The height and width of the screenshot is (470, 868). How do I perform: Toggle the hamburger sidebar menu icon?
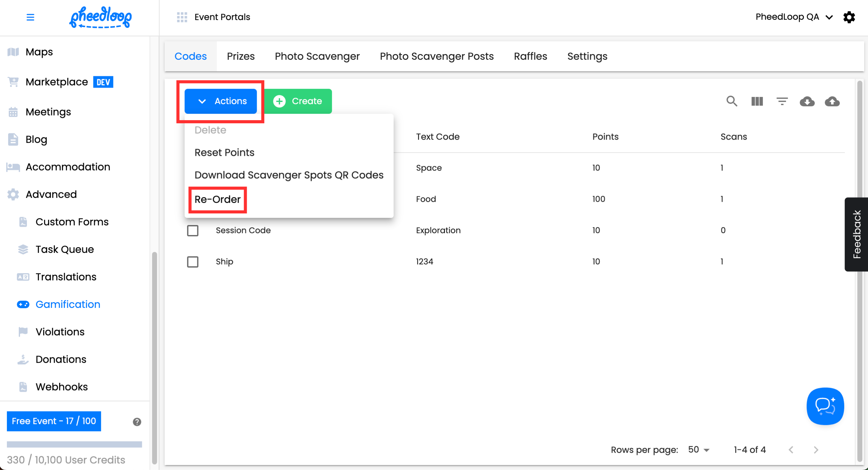coord(30,17)
